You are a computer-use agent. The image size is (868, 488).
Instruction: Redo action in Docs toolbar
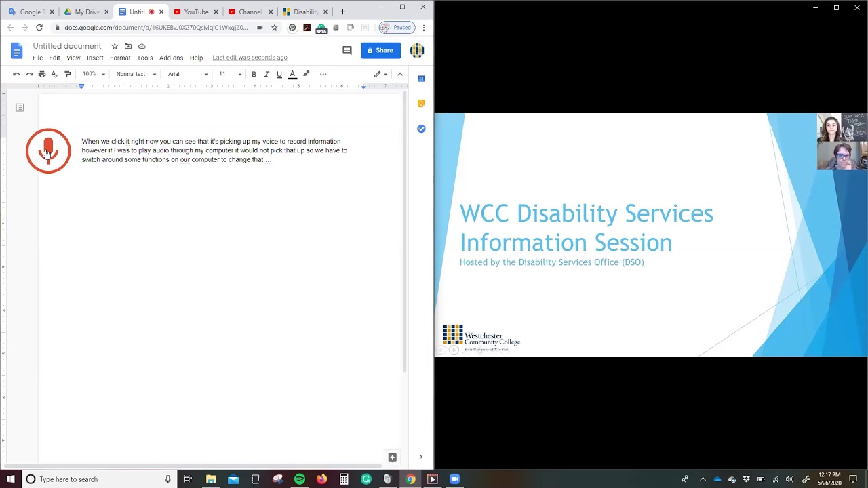point(29,74)
